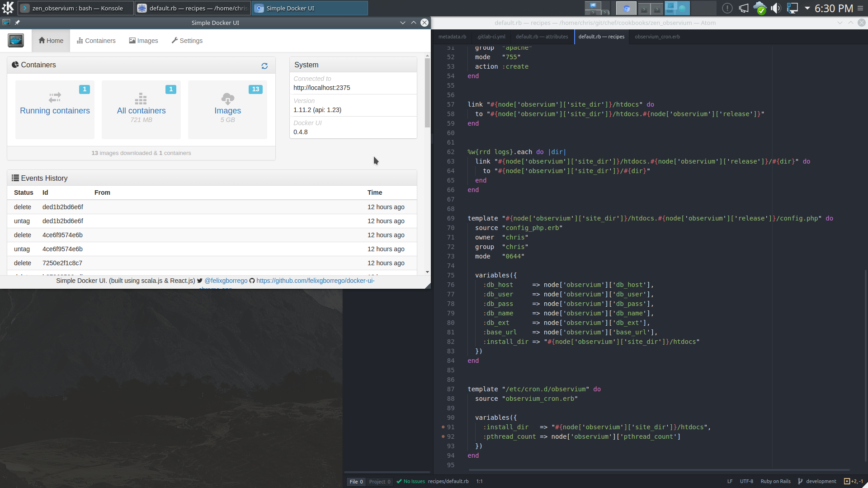Viewport: 868px width, 488px height.
Task: Click the +2, -1 git diff indicator
Action: point(854,482)
